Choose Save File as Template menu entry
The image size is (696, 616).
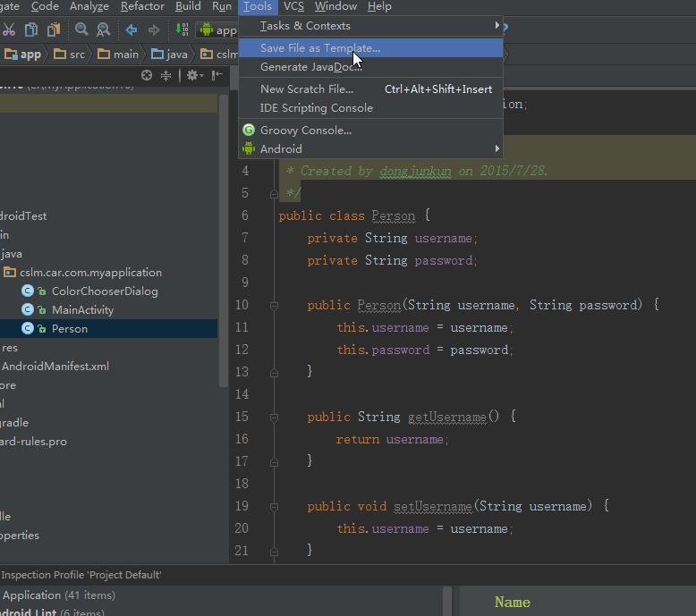tap(319, 48)
